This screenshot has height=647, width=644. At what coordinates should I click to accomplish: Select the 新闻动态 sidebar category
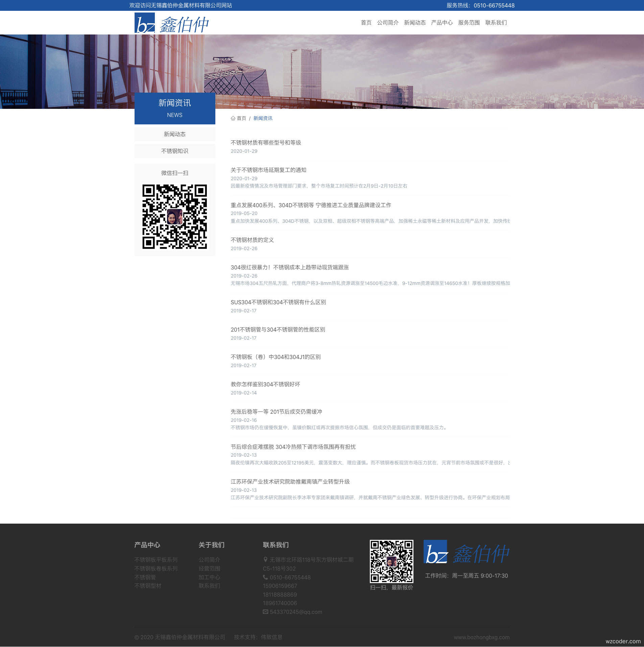174,134
